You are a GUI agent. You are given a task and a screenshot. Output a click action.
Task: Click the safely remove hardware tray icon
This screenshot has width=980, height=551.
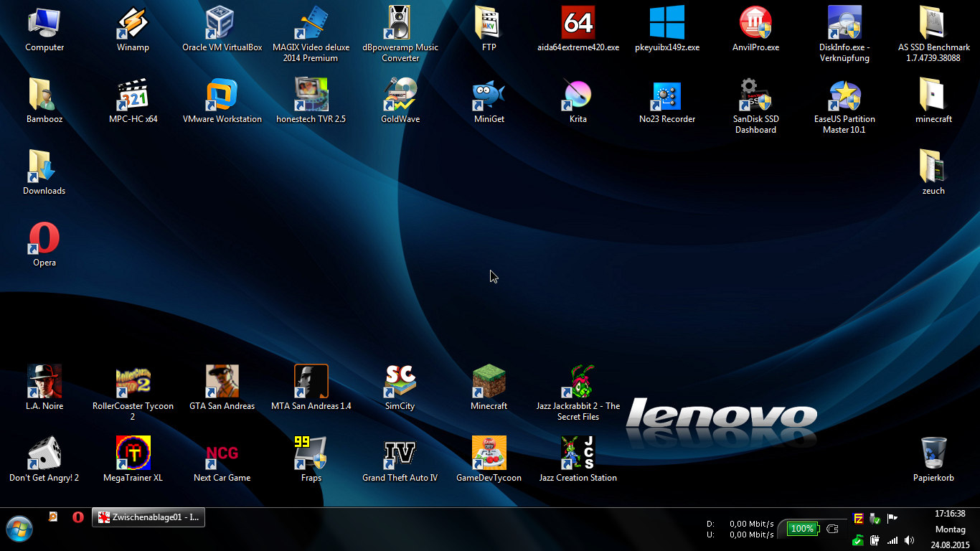click(875, 519)
